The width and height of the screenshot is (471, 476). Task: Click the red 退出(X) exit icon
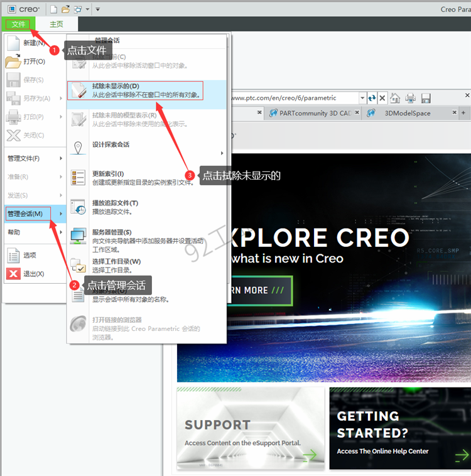(x=13, y=274)
